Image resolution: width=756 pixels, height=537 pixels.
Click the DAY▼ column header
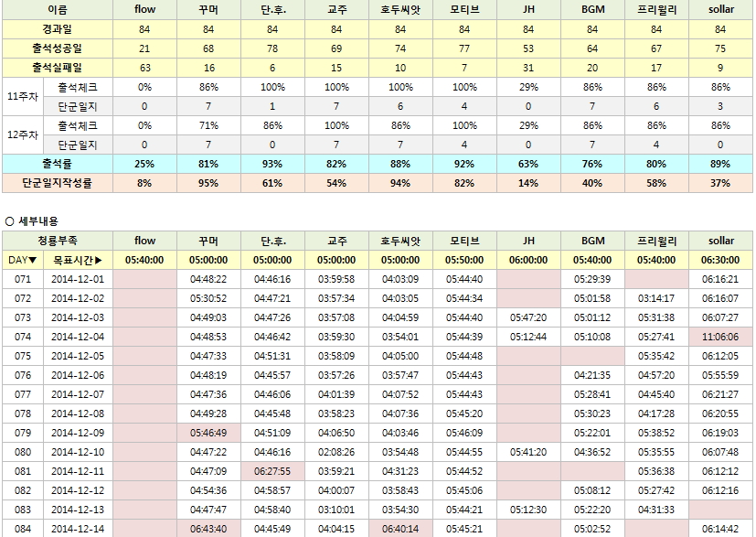click(x=23, y=260)
